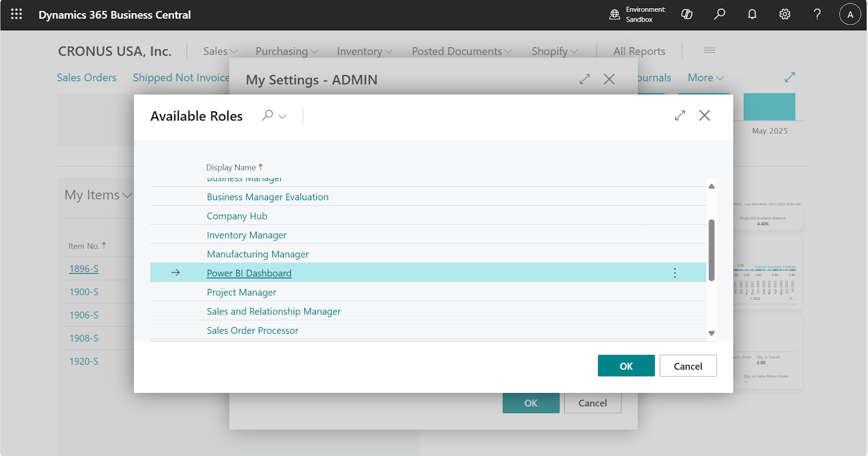868x456 pixels.
Task: Click Cancel in My Settings dialog
Action: click(x=592, y=403)
